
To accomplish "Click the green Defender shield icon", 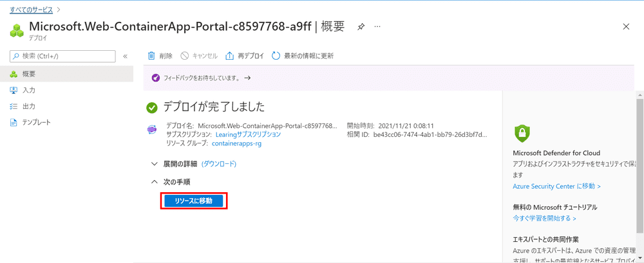I will coord(522,133).
